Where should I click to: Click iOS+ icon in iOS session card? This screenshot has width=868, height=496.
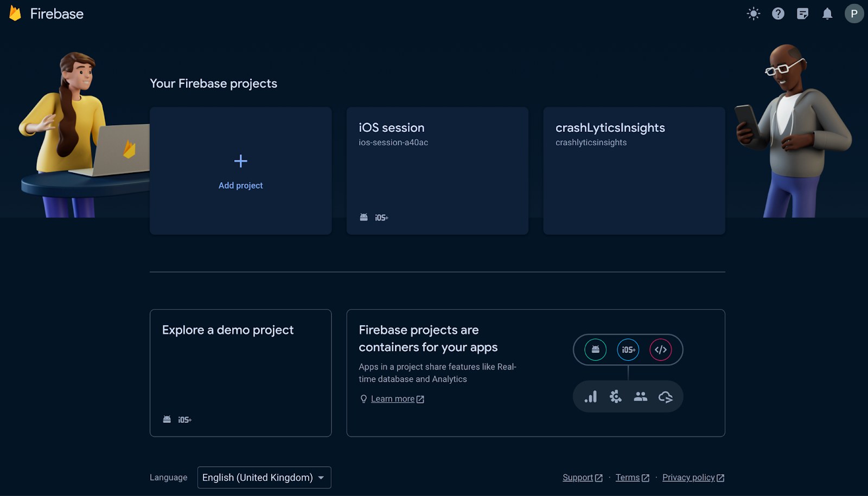[381, 217]
